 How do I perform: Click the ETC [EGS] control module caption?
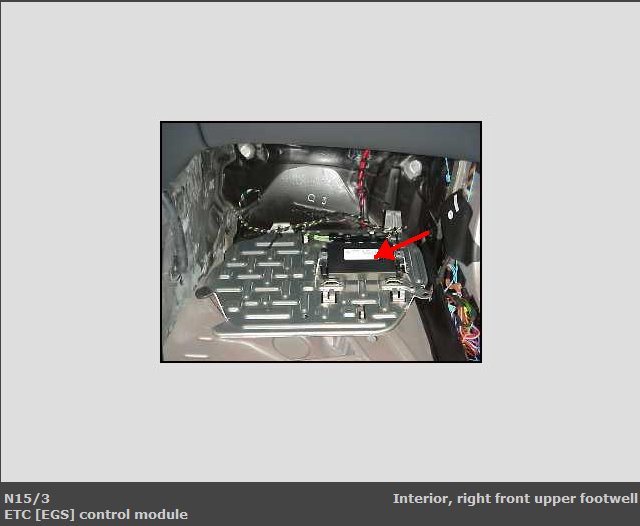[x=95, y=514]
